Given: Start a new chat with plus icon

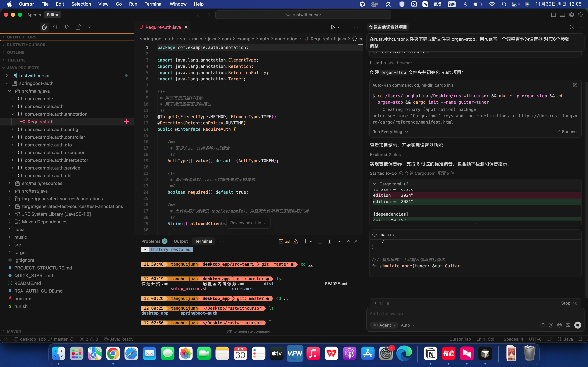Looking at the screenshot, I should [x=563, y=27].
